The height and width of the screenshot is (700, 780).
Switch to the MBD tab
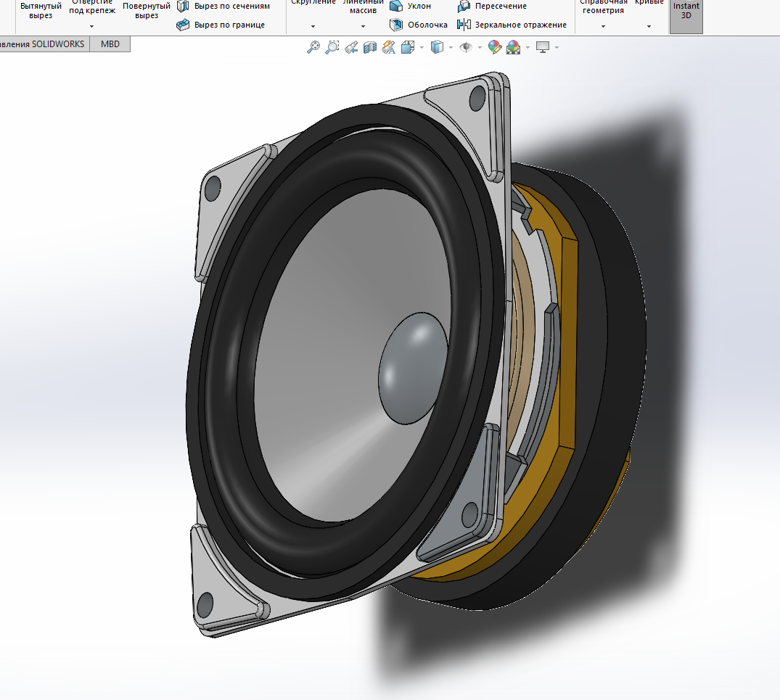(x=110, y=44)
